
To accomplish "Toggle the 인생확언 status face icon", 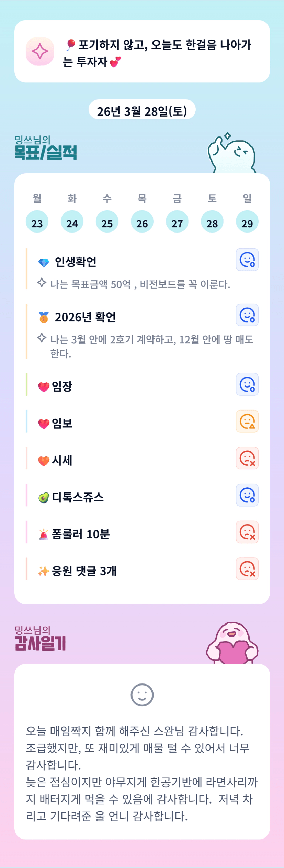I will click(x=247, y=260).
